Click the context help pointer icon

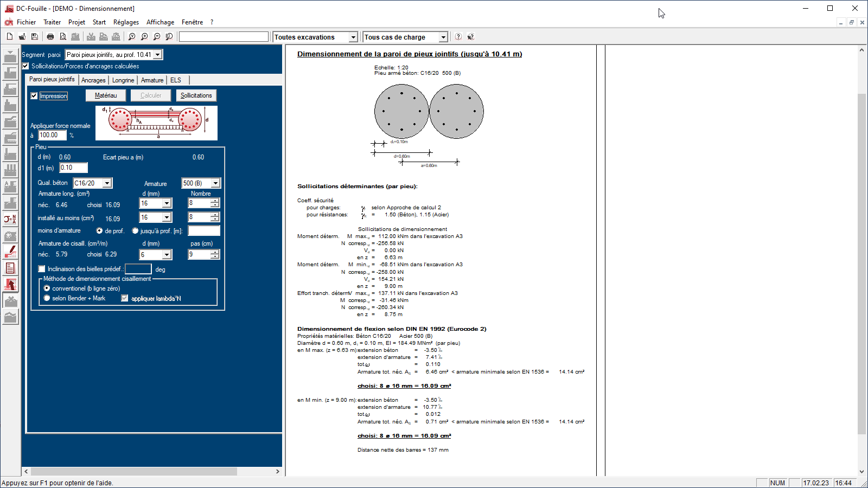[471, 37]
